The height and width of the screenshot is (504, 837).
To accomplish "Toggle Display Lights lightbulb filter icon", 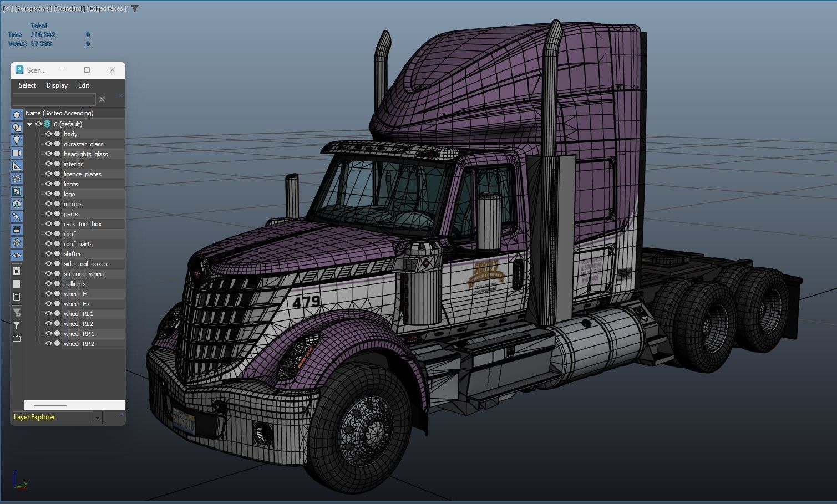I will point(17,140).
